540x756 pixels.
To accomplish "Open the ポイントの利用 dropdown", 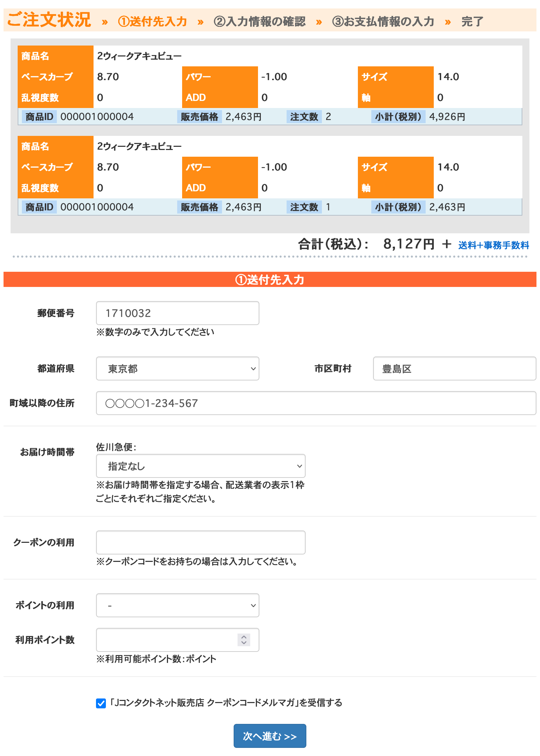I will click(178, 605).
